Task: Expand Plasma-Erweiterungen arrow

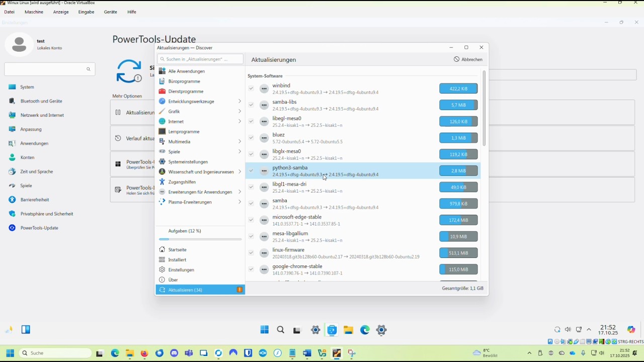Action: pyautogui.click(x=239, y=202)
